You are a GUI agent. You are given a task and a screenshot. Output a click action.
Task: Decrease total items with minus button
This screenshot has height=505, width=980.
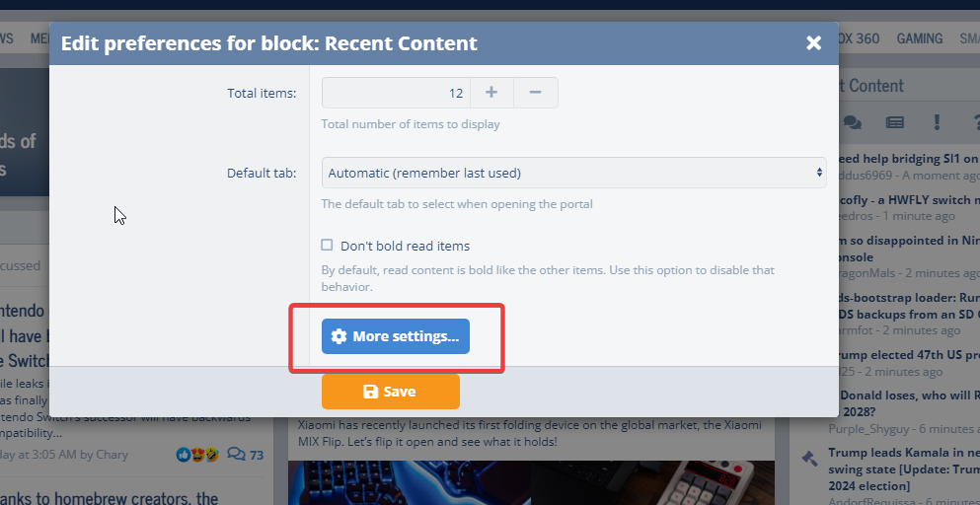click(536, 93)
